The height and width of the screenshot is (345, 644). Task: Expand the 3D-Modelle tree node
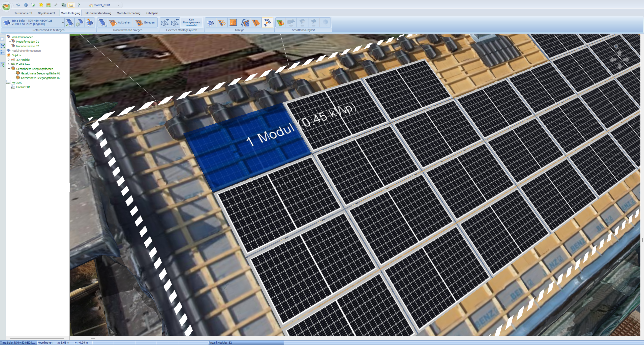point(9,60)
